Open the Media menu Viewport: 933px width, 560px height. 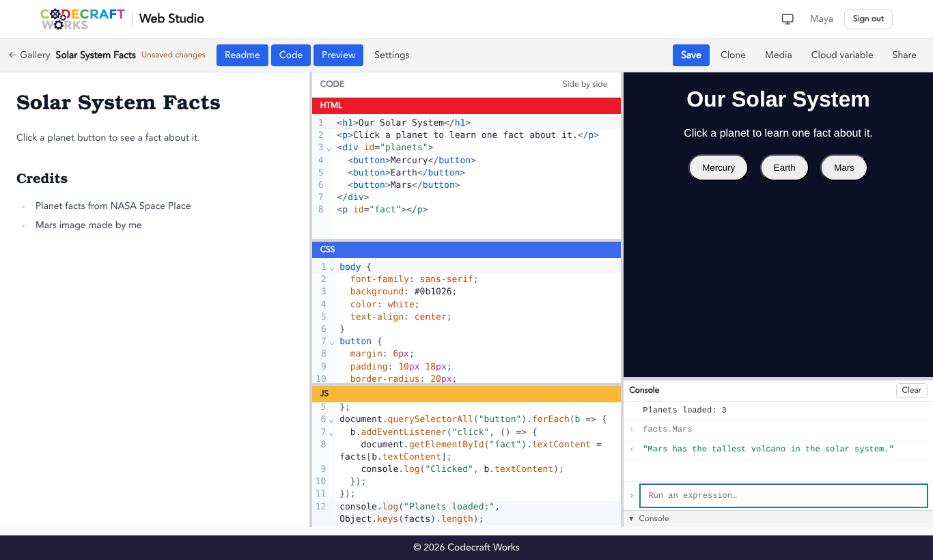click(x=779, y=55)
